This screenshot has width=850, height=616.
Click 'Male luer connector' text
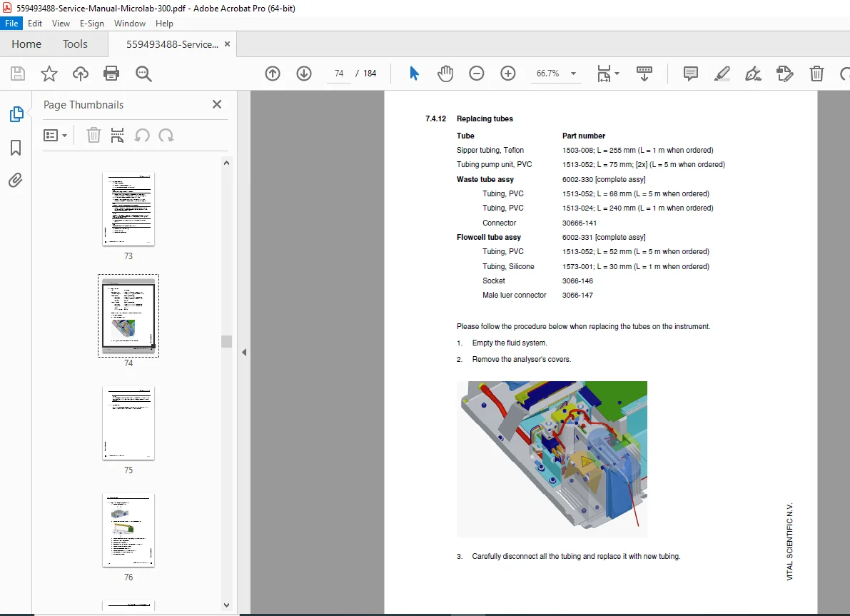coord(515,295)
